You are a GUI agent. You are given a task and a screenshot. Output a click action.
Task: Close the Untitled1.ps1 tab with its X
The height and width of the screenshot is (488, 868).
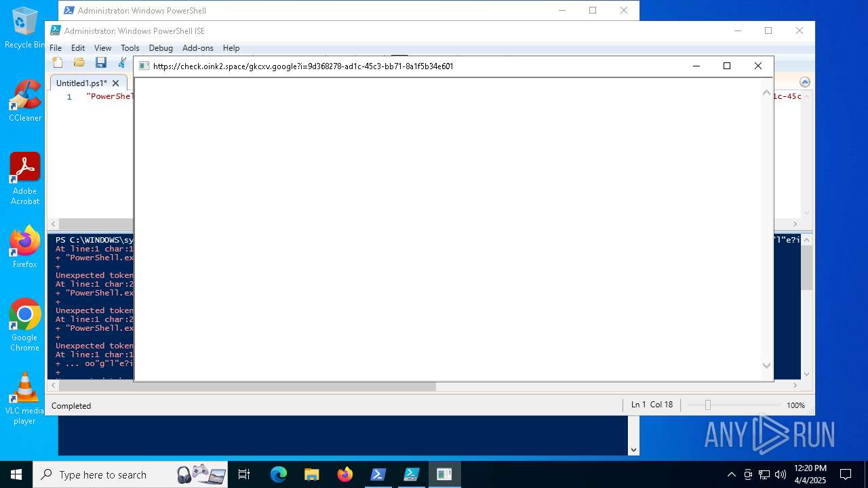(x=115, y=83)
